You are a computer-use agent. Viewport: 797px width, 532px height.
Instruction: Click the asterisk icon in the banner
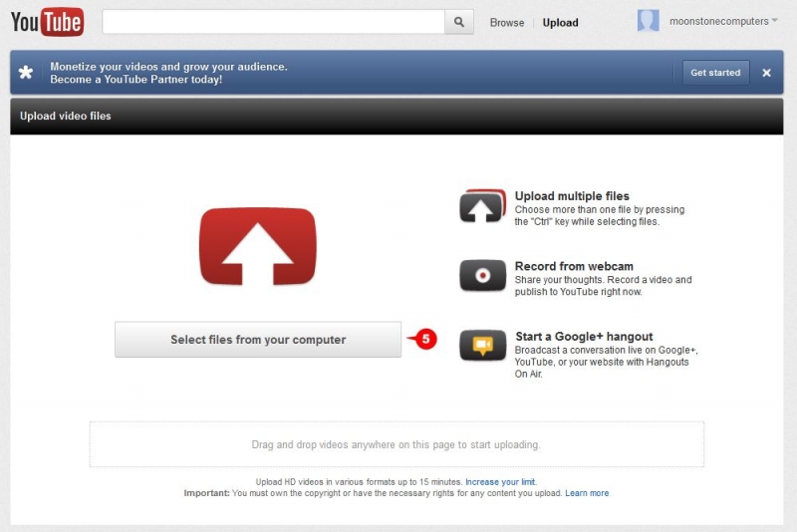tap(26, 72)
